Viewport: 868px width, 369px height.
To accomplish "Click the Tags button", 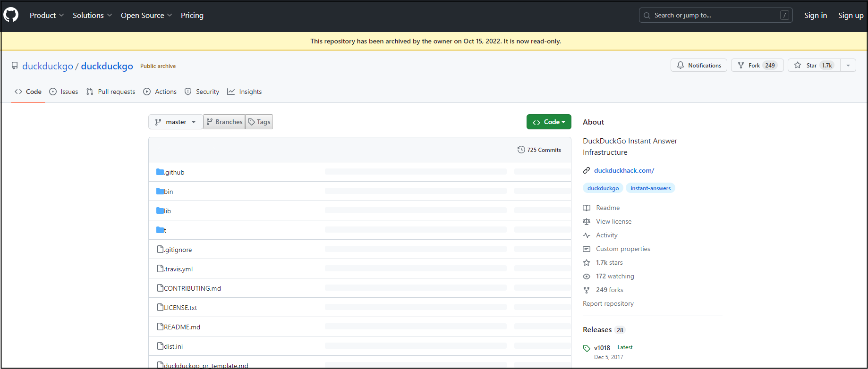I will click(x=259, y=122).
